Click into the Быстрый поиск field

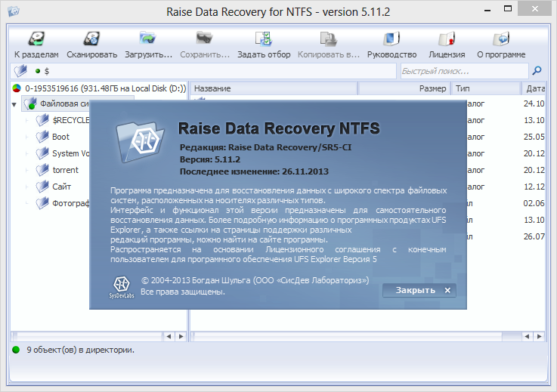464,71
